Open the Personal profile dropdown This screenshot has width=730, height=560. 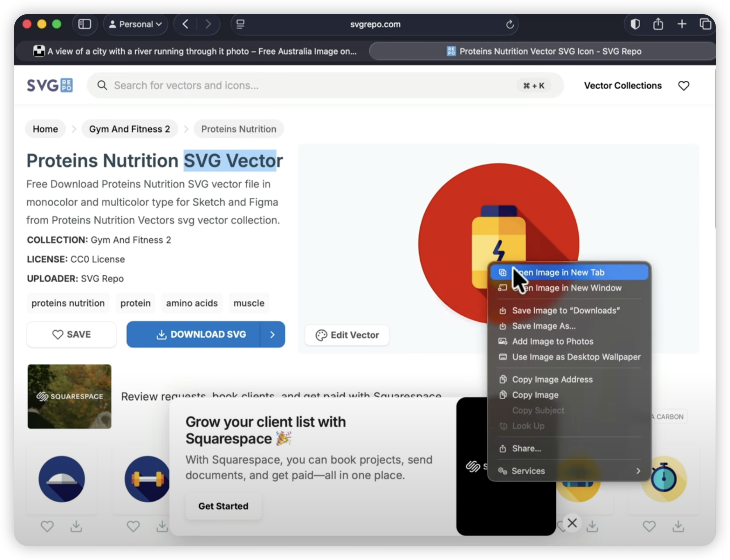[x=135, y=24]
